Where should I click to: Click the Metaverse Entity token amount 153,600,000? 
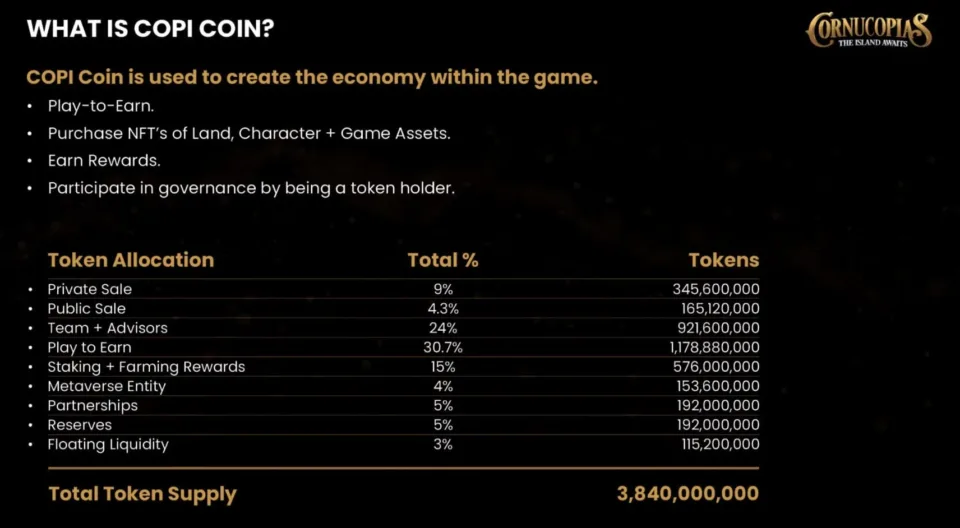click(x=715, y=386)
